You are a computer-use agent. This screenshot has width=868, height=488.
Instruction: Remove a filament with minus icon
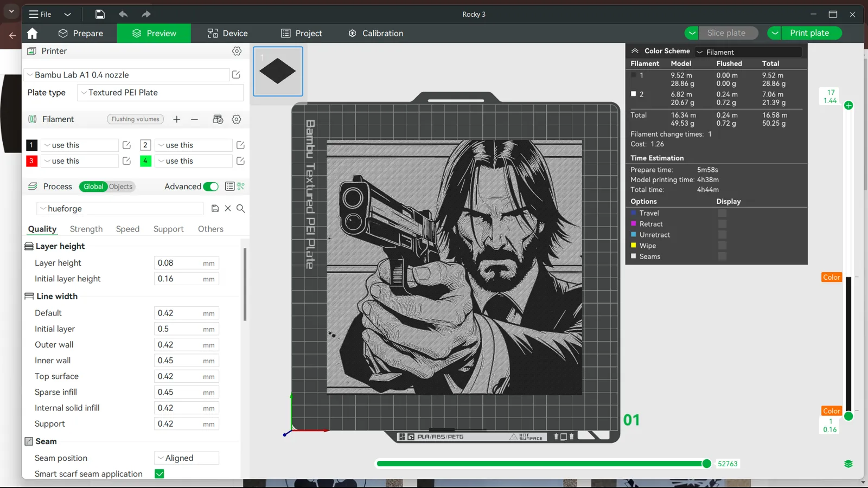[194, 119]
